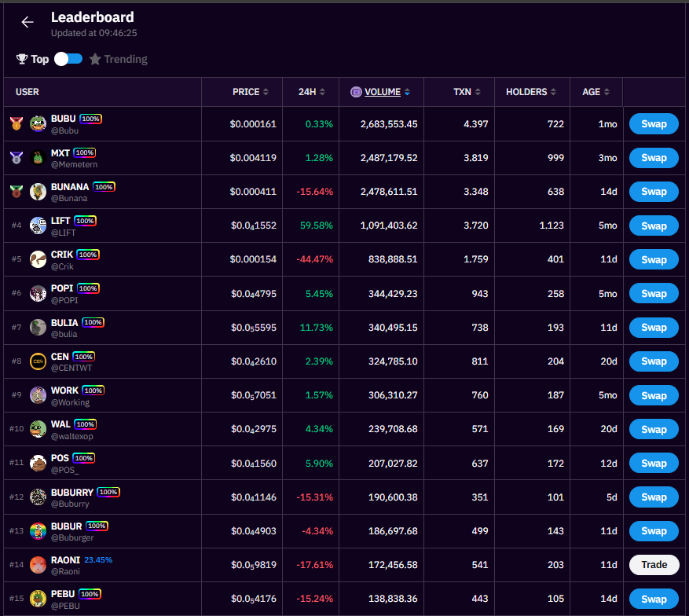Swap the MXT token

(654, 158)
